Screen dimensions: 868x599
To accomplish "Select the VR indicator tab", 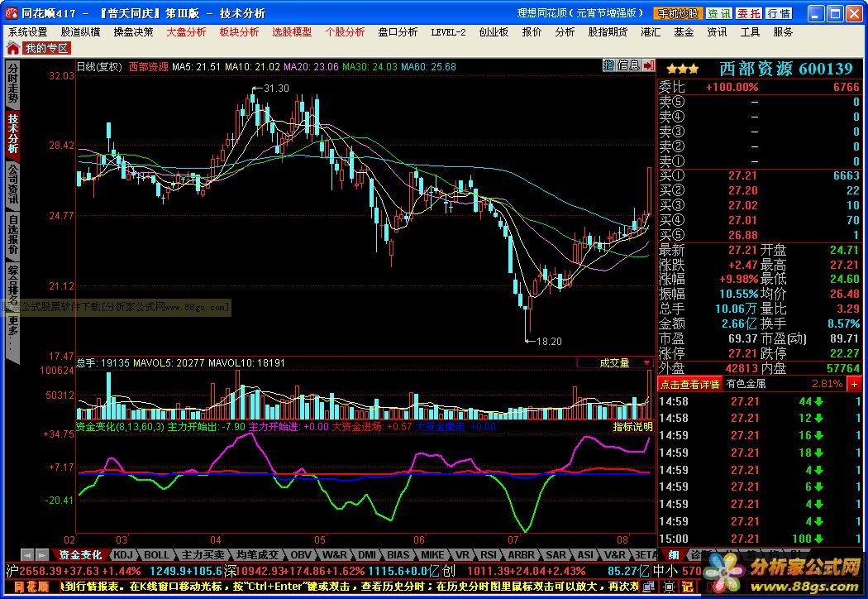I will (463, 554).
